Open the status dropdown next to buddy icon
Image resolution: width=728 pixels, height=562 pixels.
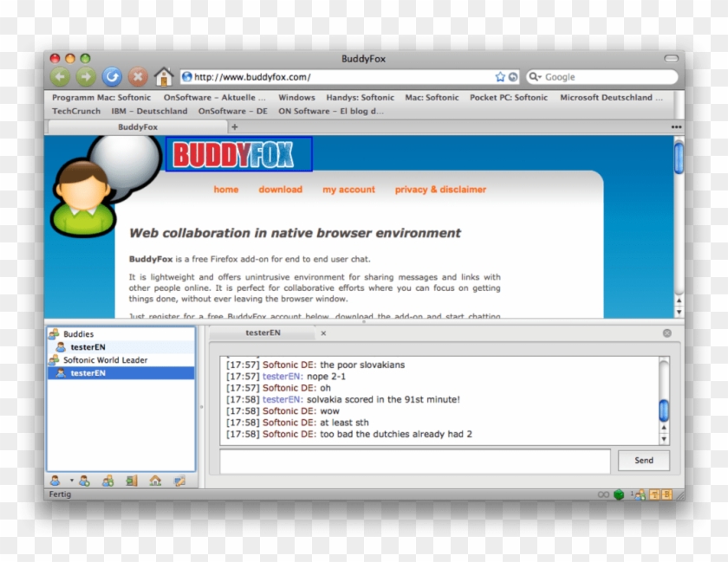(71, 480)
